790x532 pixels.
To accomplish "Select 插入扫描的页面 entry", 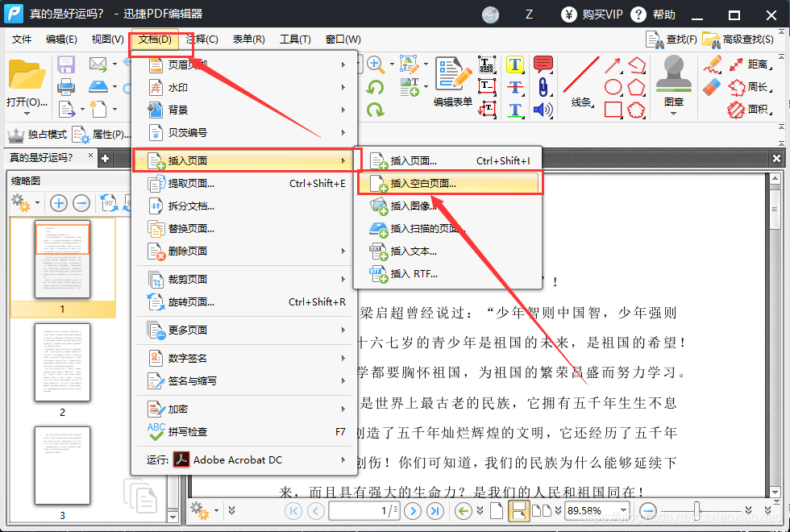I will (448, 229).
